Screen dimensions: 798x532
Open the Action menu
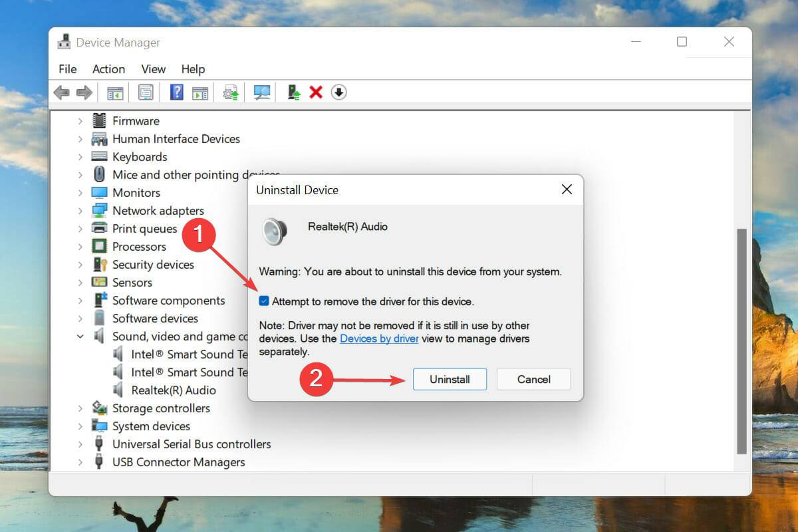[108, 69]
